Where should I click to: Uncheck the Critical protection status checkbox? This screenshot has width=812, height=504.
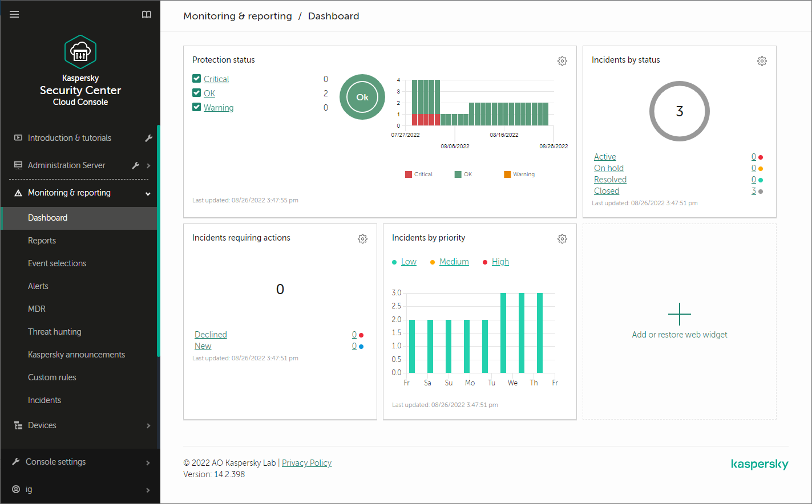coord(196,79)
